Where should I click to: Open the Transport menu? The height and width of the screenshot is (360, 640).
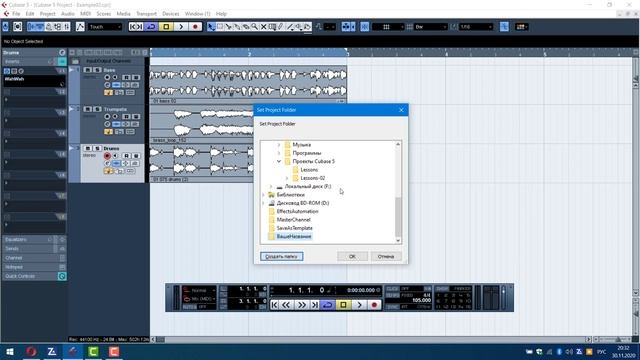(x=146, y=13)
